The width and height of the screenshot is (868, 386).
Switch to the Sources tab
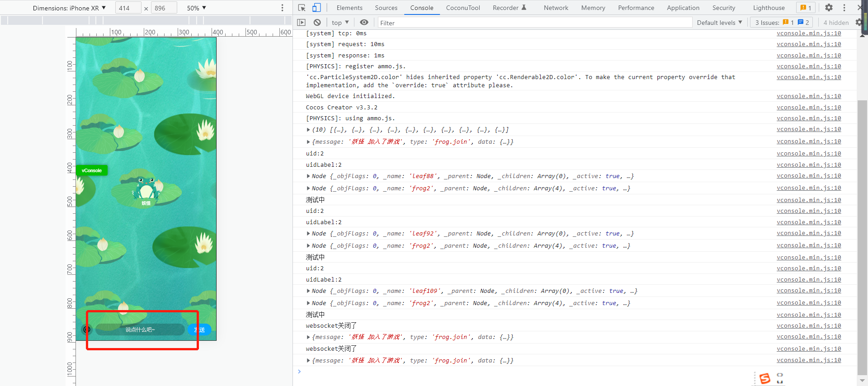[386, 8]
